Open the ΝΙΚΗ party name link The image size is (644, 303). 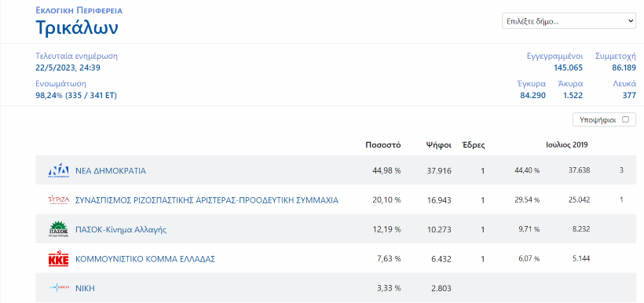coord(85,289)
